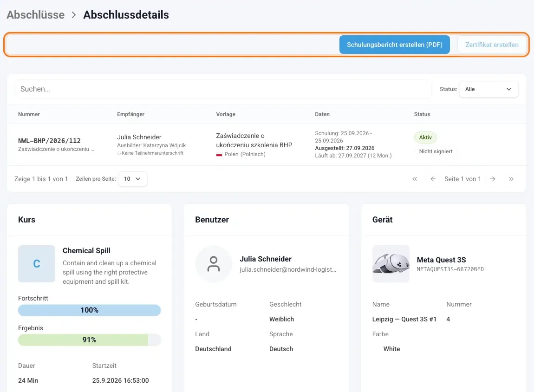
Task: Open Julia Schneider in Benutzer card
Action: (x=266, y=259)
